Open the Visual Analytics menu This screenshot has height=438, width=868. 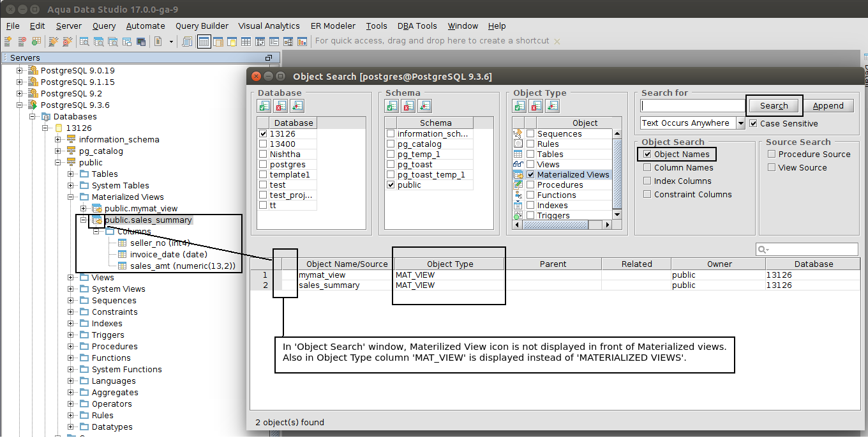pyautogui.click(x=269, y=26)
